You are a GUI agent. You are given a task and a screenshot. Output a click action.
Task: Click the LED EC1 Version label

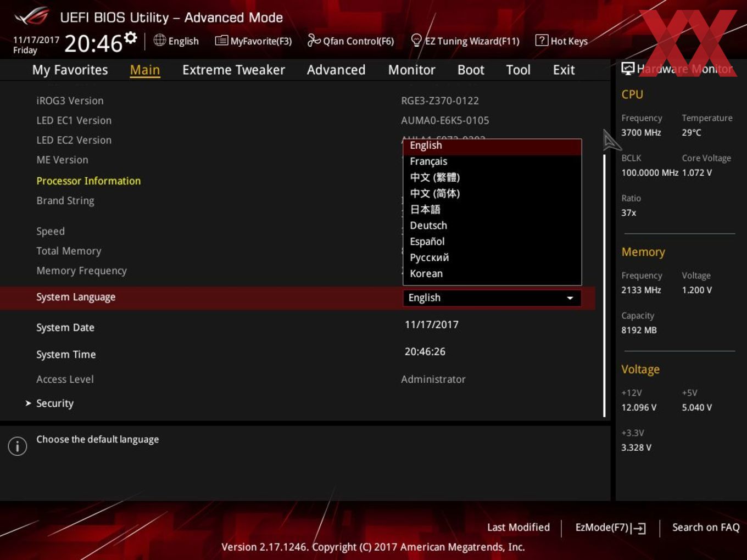[x=74, y=121]
